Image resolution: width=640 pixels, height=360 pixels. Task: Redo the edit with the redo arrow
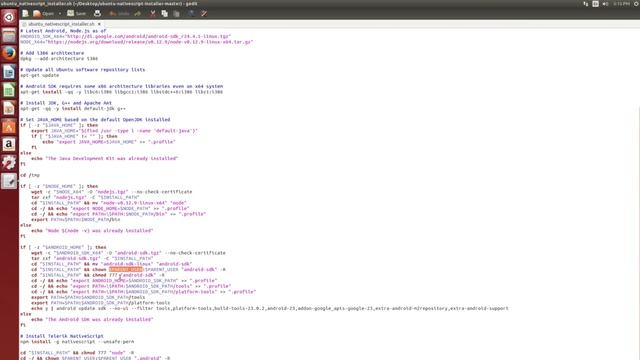click(138, 13)
